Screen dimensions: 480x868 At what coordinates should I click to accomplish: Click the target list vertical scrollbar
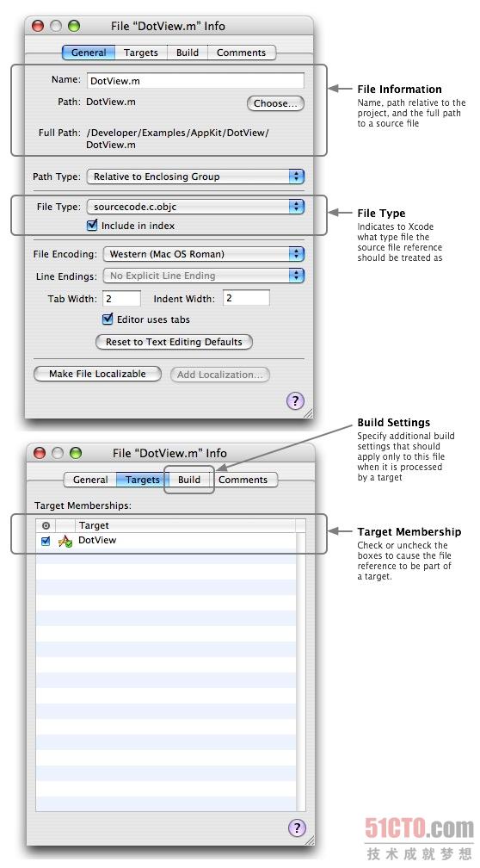[301, 672]
